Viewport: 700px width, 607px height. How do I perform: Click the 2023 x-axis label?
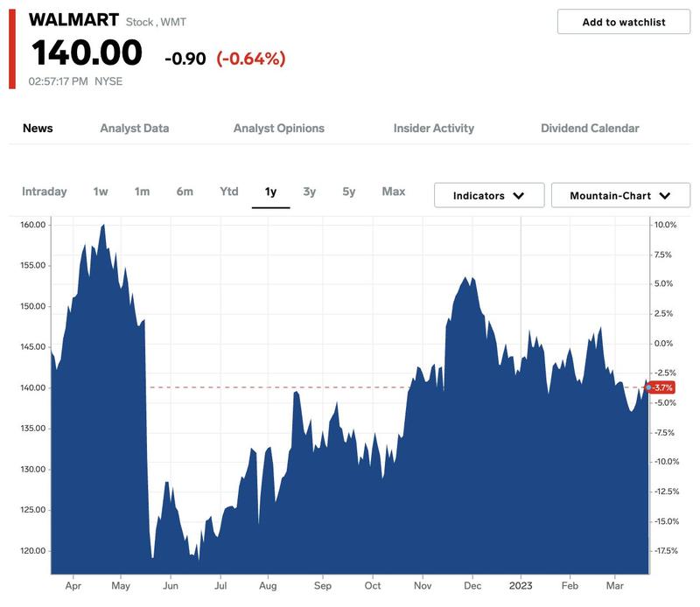click(521, 586)
